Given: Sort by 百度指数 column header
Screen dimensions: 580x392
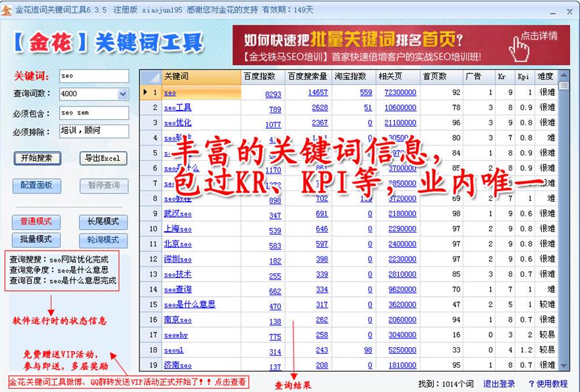Looking at the screenshot, I should pos(263,76).
